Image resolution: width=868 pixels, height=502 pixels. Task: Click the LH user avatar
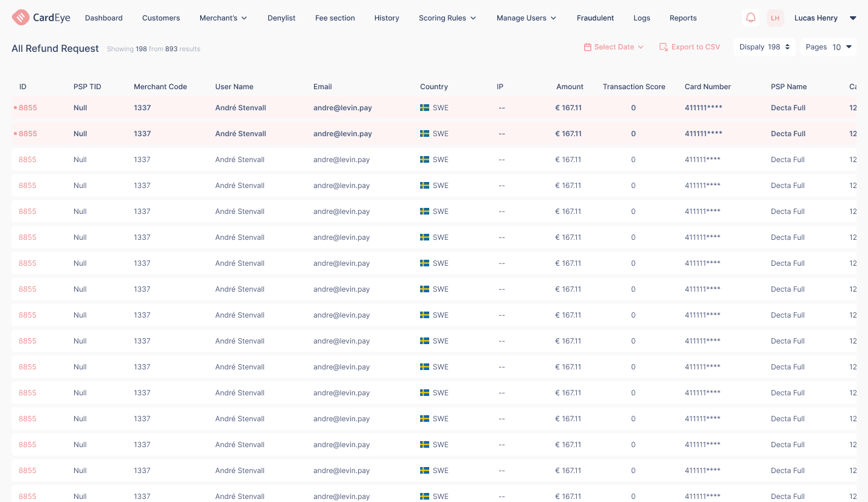775,18
